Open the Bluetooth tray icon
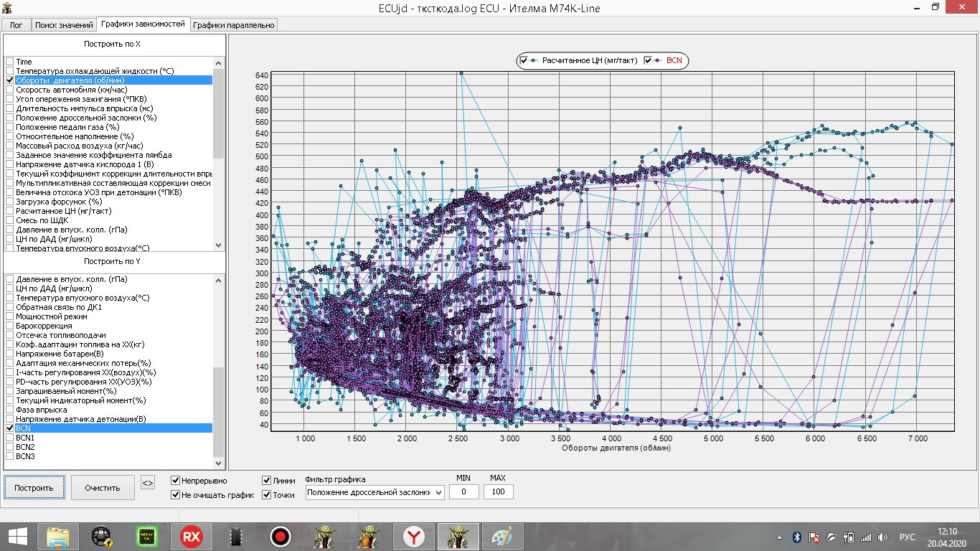980x551 pixels. pyautogui.click(x=797, y=537)
